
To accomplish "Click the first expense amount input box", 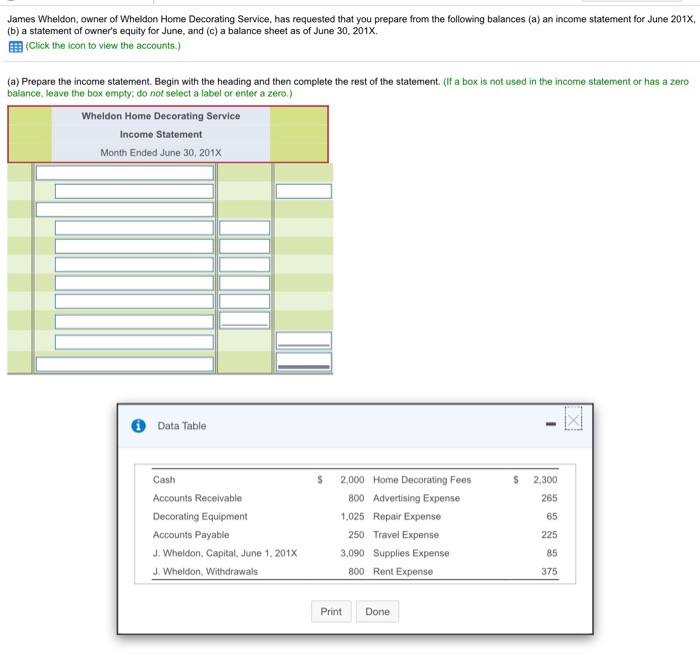I will tap(244, 228).
